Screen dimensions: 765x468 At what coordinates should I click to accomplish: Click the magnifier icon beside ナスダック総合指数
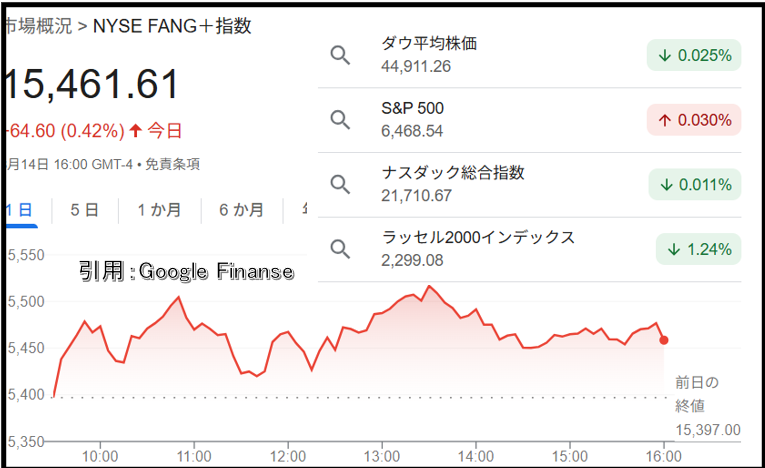coord(340,184)
